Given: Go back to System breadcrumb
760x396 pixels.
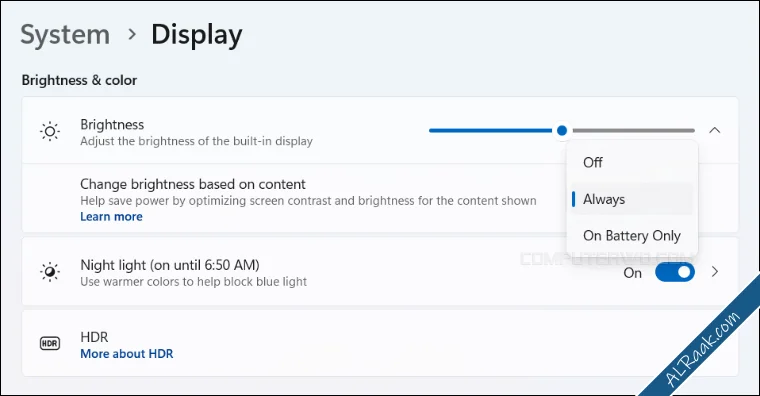Looking at the screenshot, I should [65, 35].
